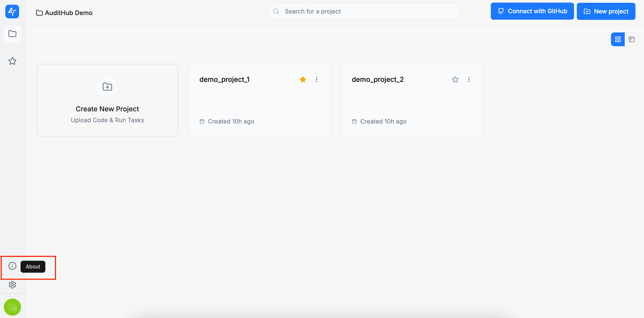The image size is (644, 318).
Task: Open the Projects folder sidebar icon
Action: 12,34
